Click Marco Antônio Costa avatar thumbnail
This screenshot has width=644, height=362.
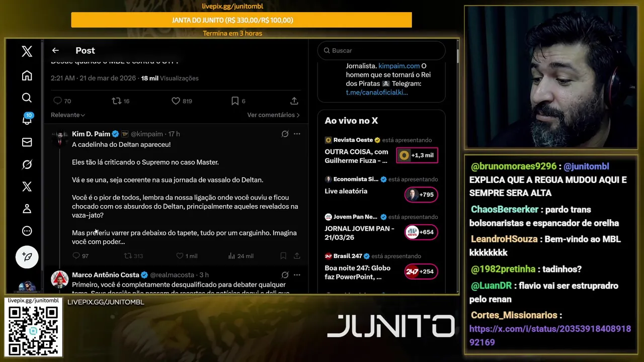[x=60, y=279]
